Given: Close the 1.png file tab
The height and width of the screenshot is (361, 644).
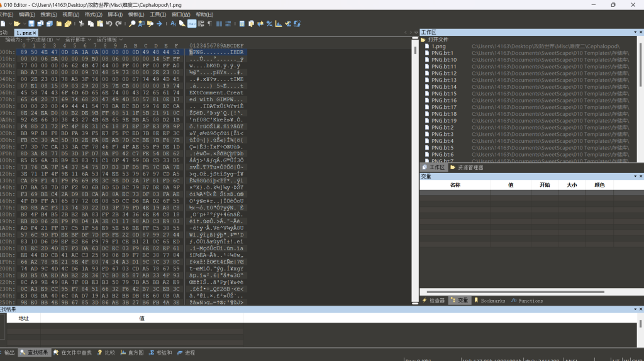Looking at the screenshot, I should 34,33.
